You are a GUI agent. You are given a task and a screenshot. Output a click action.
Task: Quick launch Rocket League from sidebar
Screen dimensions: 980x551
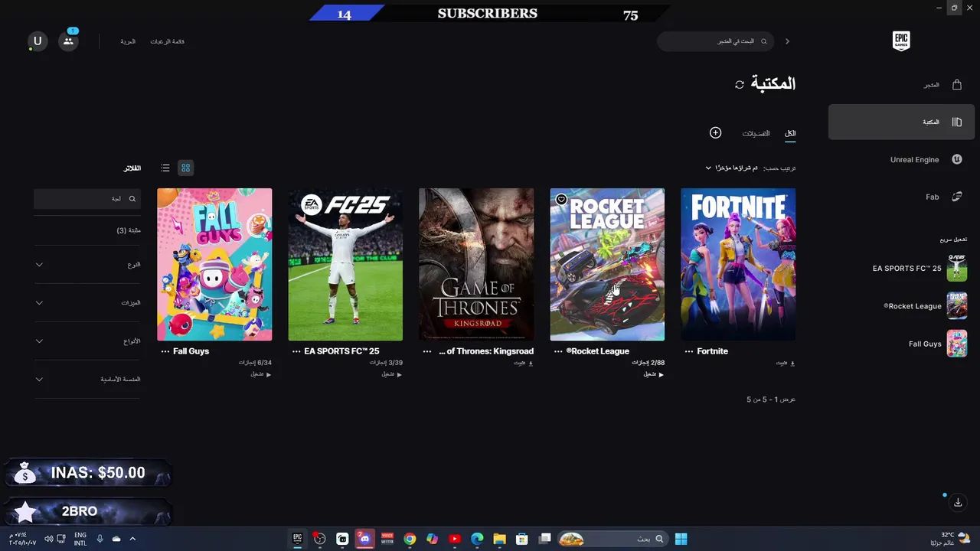925,306
